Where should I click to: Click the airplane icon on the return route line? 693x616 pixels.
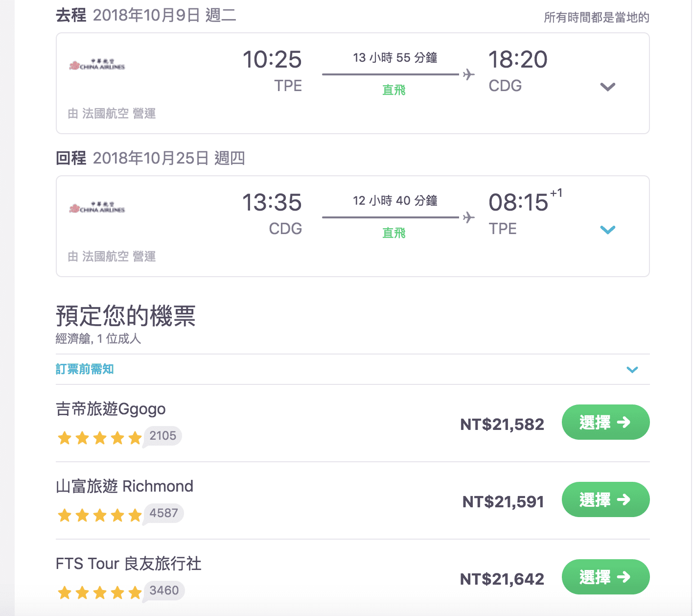tap(468, 217)
